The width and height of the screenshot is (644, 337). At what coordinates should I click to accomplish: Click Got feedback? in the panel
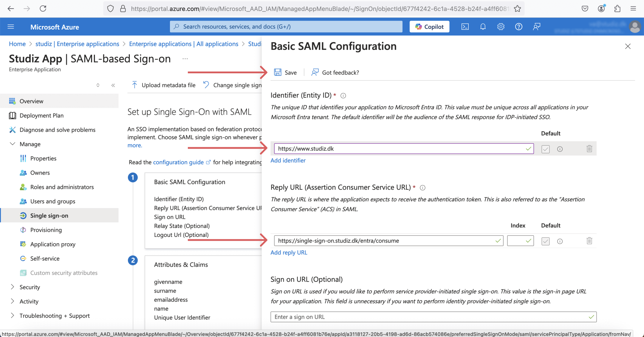(335, 72)
